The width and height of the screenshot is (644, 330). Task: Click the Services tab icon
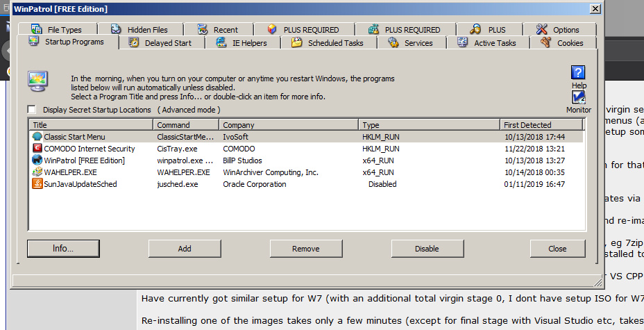(393, 42)
